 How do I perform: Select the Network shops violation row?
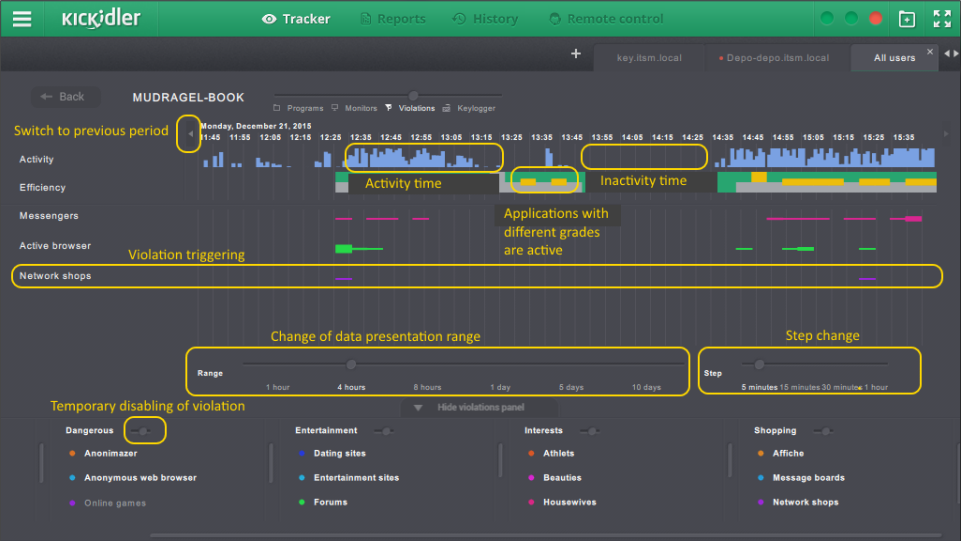pyautogui.click(x=477, y=276)
